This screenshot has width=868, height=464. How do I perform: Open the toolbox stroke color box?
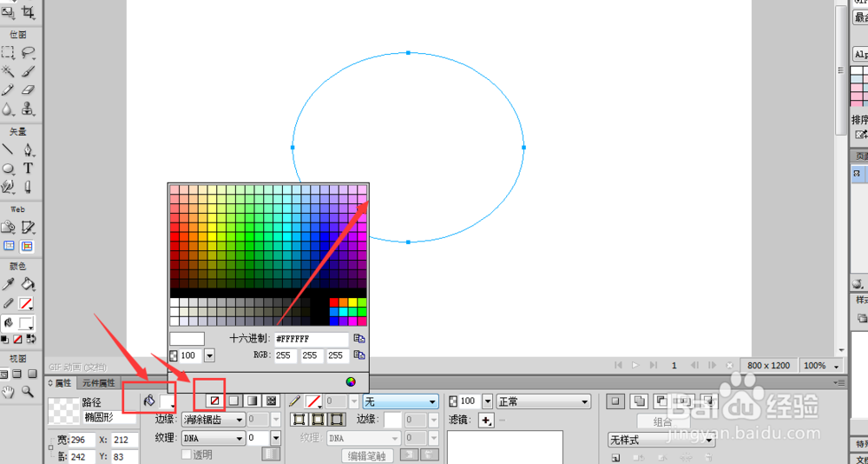pos(26,303)
